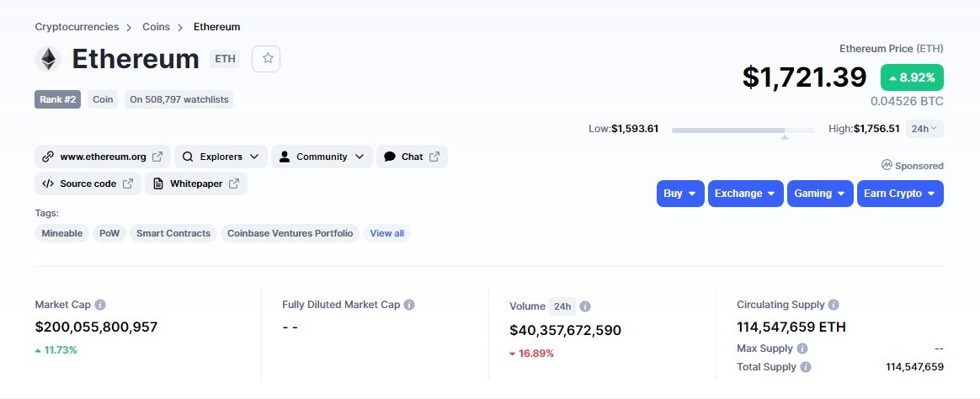Image resolution: width=980 pixels, height=399 pixels.
Task: Select the Coinbase Ventures Portfolio tag
Action: (290, 233)
